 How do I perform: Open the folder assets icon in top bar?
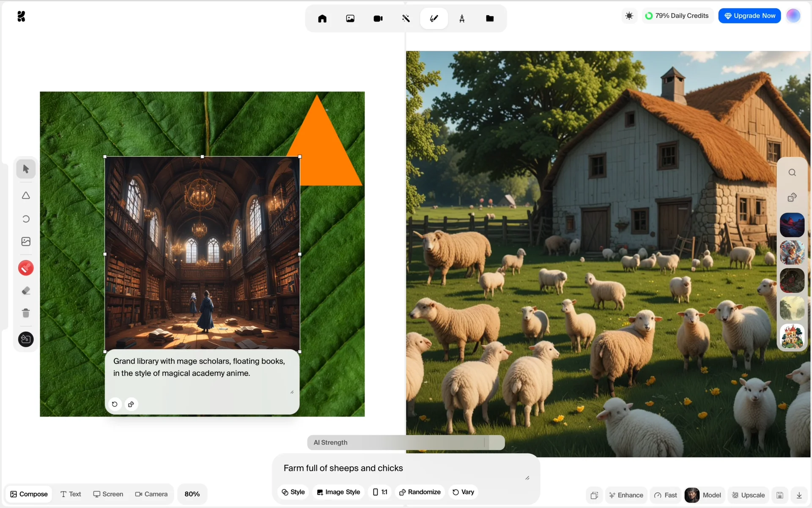tap(489, 19)
